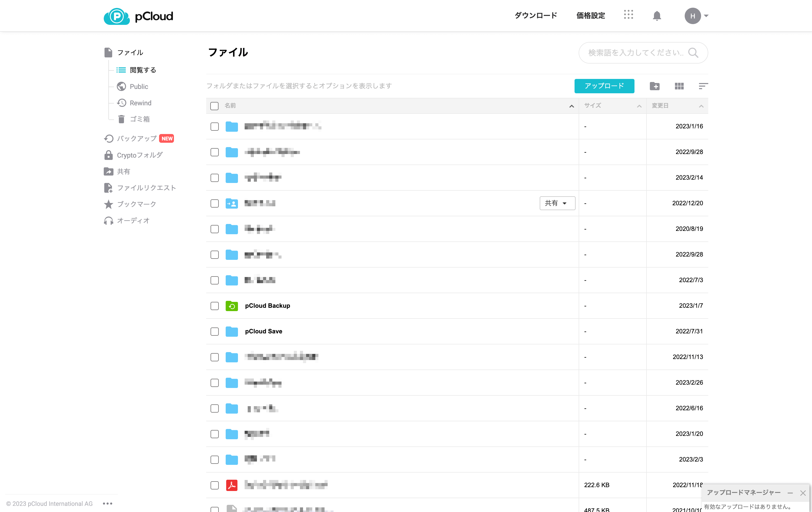Click the pCloud logo
The image size is (812, 512).
pyautogui.click(x=138, y=16)
